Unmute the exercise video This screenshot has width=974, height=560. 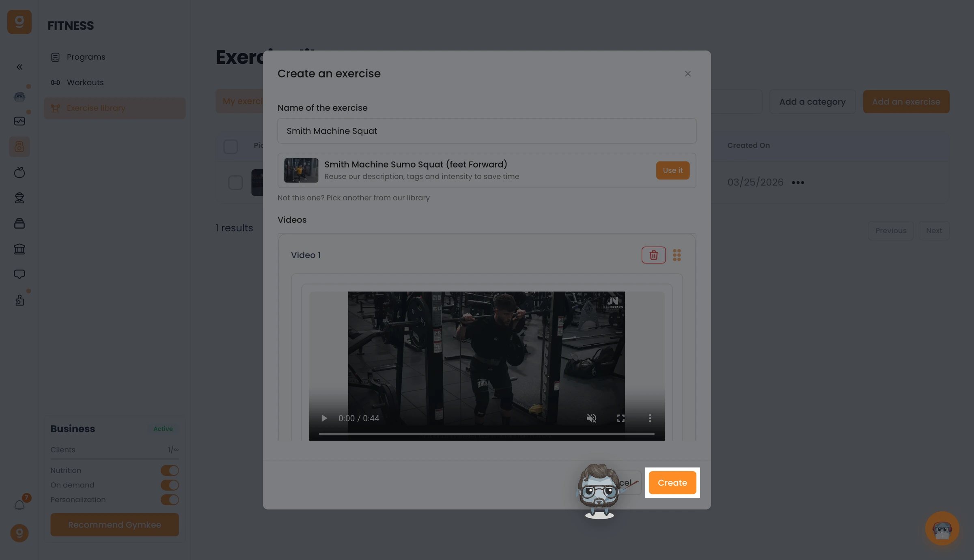coord(591,418)
